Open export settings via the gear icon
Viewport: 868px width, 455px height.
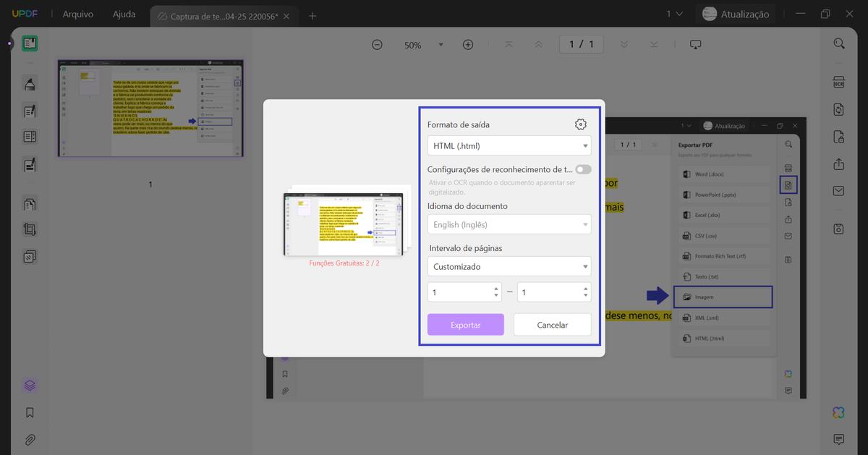580,124
